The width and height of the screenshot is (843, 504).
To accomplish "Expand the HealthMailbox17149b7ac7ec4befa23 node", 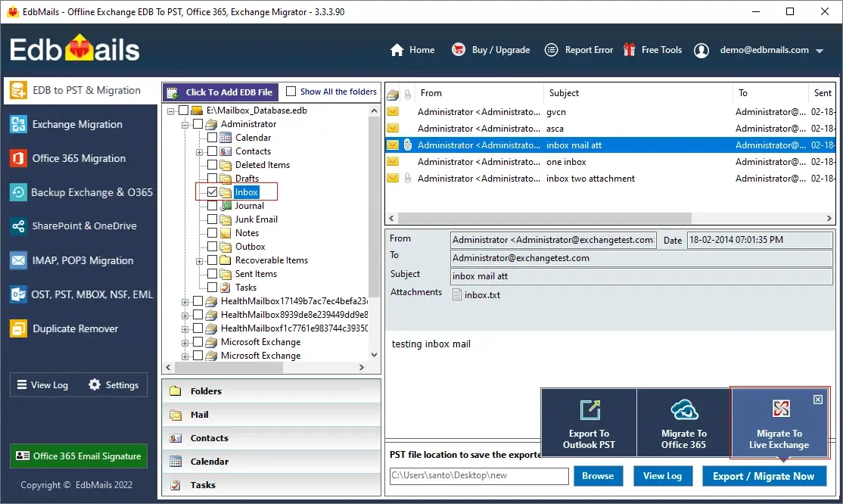I will (x=185, y=302).
